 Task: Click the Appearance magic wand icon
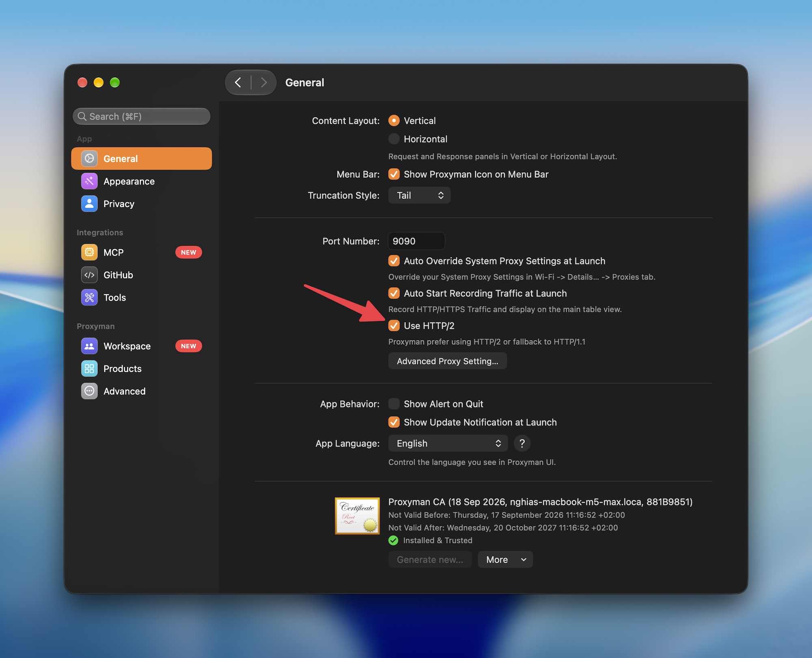pyautogui.click(x=89, y=181)
